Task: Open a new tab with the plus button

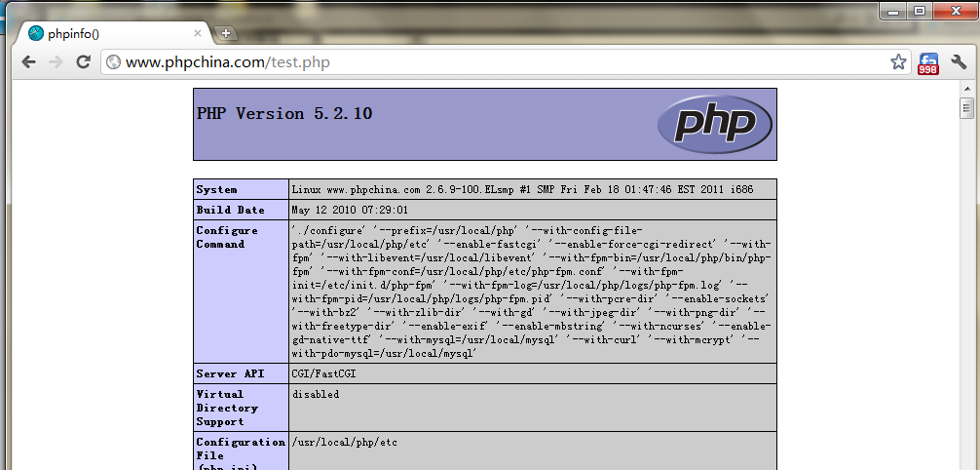Action: (x=226, y=34)
